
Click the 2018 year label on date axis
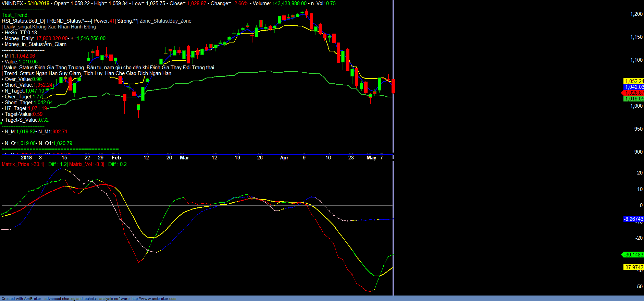tap(26, 158)
